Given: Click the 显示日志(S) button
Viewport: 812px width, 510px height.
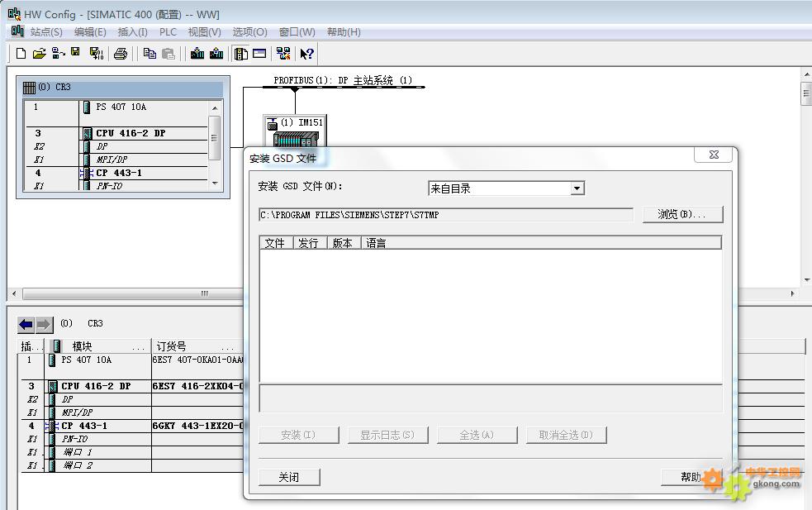Looking at the screenshot, I should point(388,435).
